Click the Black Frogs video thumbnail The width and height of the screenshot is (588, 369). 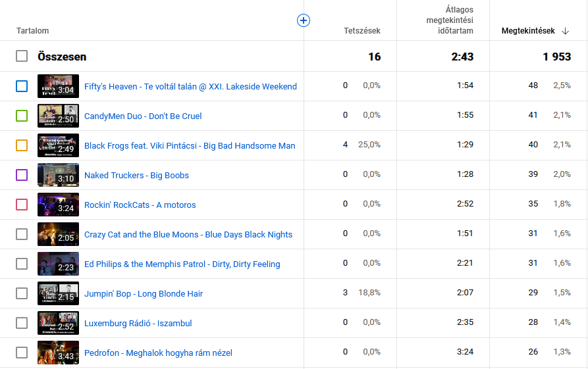(58, 145)
